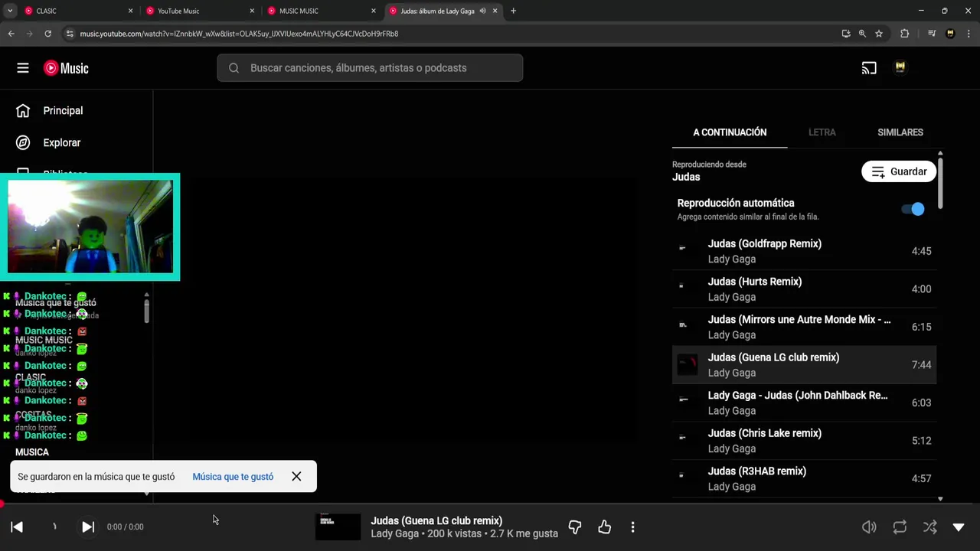Click the Guardar queue button

899,171
